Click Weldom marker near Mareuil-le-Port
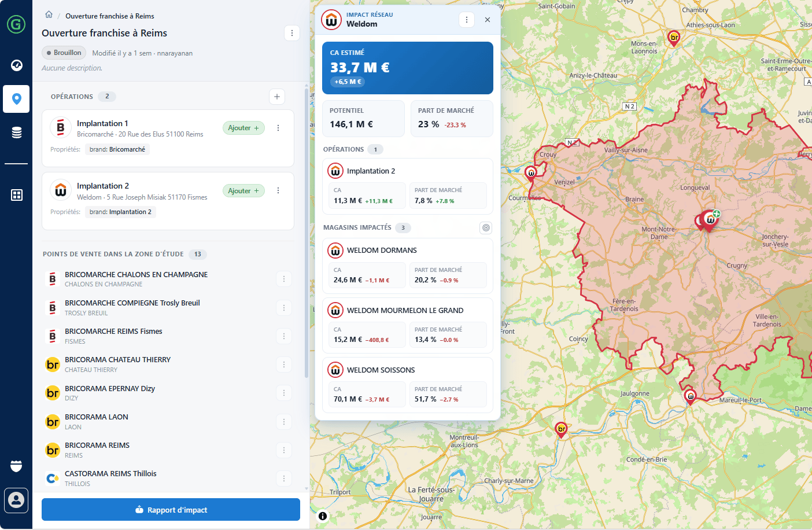The image size is (812, 530). (690, 397)
